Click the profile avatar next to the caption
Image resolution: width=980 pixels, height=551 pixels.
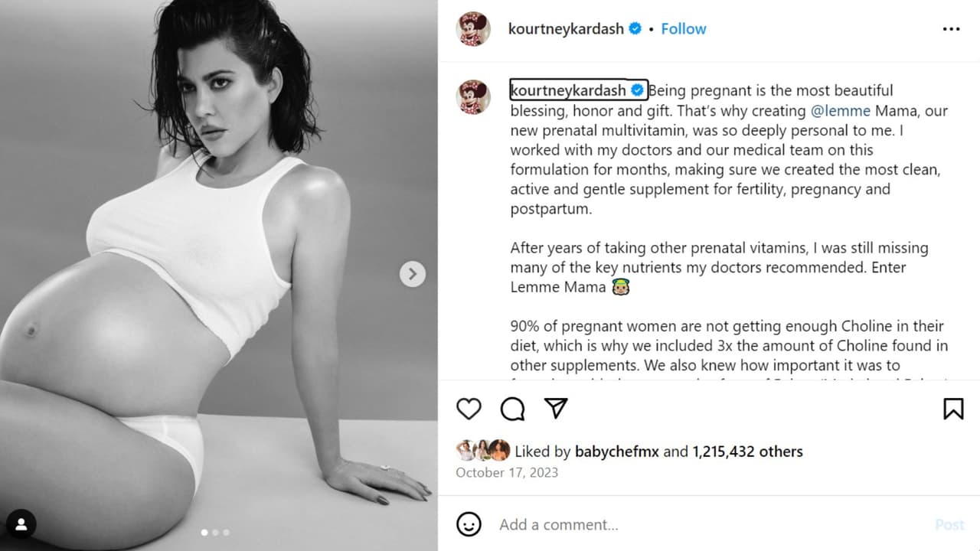point(473,90)
